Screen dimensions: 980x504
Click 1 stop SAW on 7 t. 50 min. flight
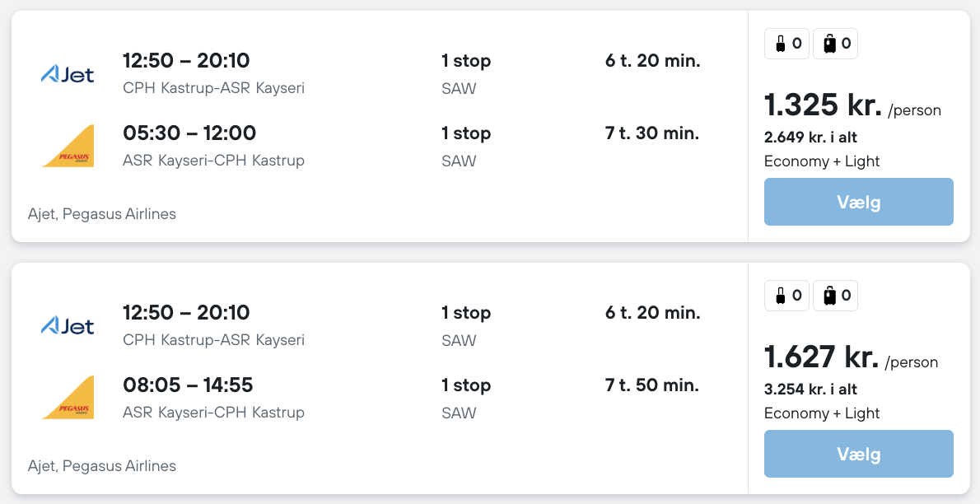pos(466,398)
